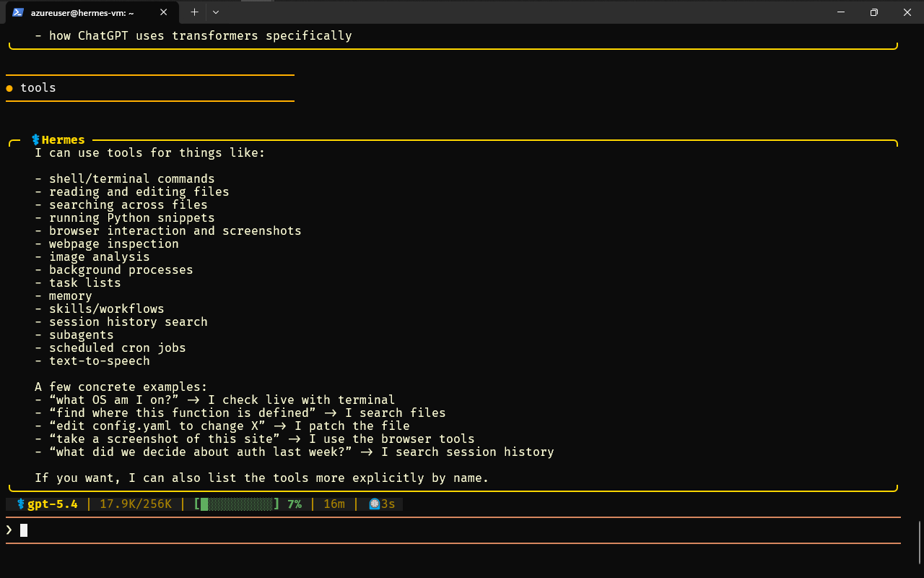
Task: Click the Hermes caduceus icon in response header
Action: pyautogui.click(x=36, y=139)
